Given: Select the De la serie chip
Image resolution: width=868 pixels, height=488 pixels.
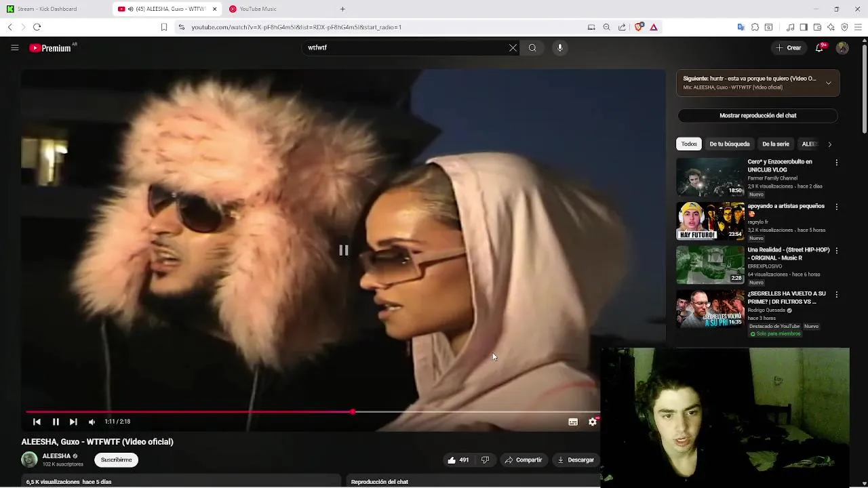Looking at the screenshot, I should pyautogui.click(x=776, y=144).
